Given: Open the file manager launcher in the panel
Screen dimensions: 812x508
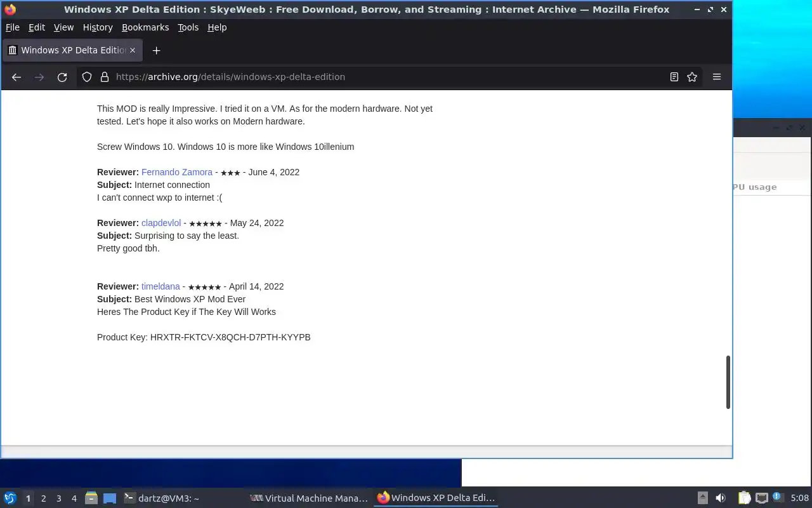Looking at the screenshot, I should click(91, 498).
